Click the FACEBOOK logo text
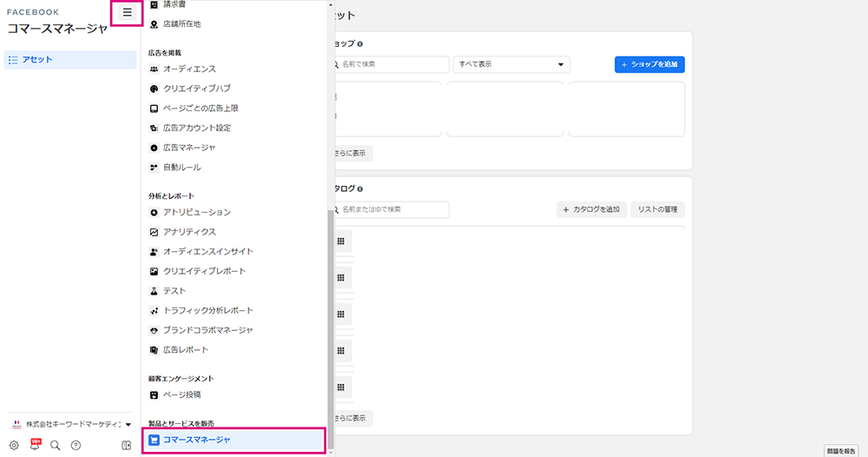Image resolution: width=868 pixels, height=457 pixels. tap(33, 12)
